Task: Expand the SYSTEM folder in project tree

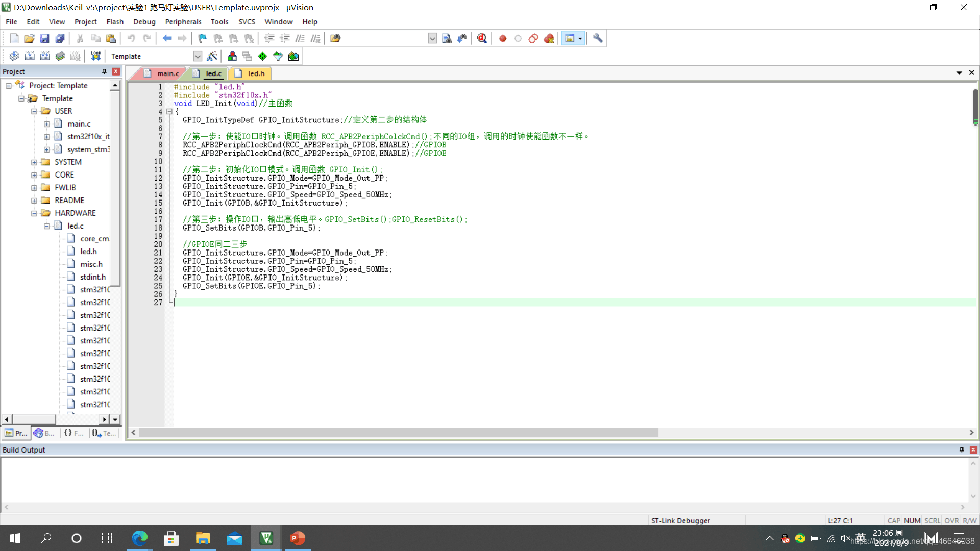Action: coord(34,162)
